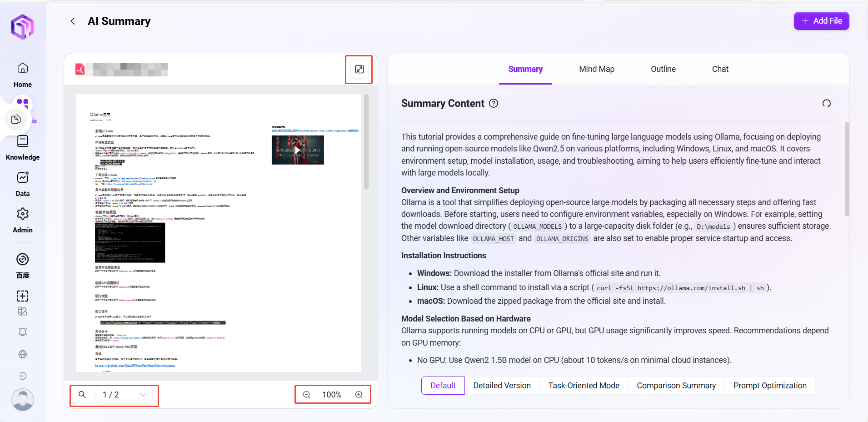Click the notification bell icon
Screen dimensions: 868x422
point(22,332)
